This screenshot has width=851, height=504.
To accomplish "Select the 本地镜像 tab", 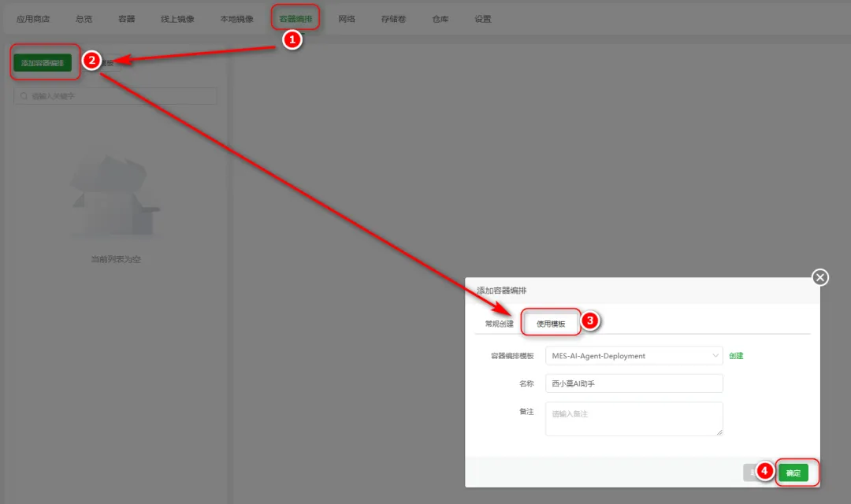I will [236, 19].
